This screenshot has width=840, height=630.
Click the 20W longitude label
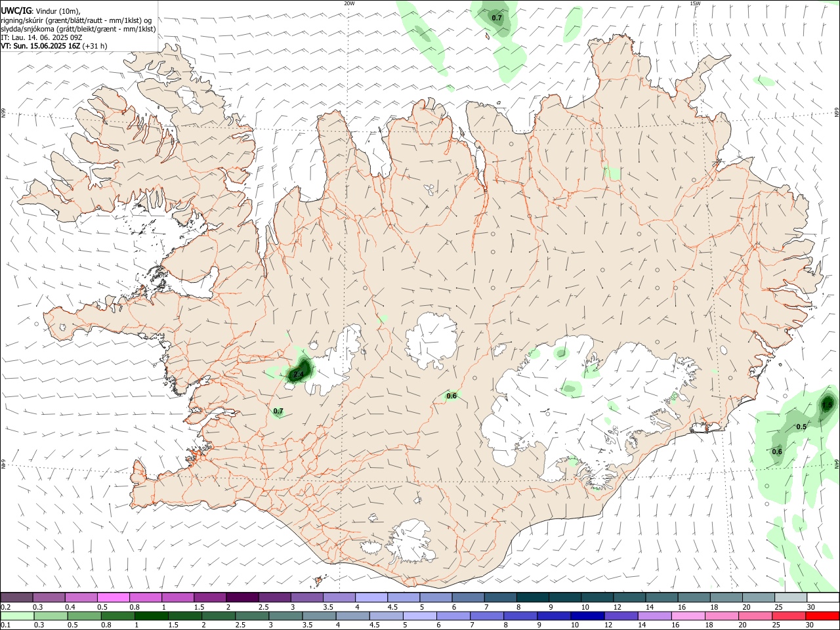[350, 3]
